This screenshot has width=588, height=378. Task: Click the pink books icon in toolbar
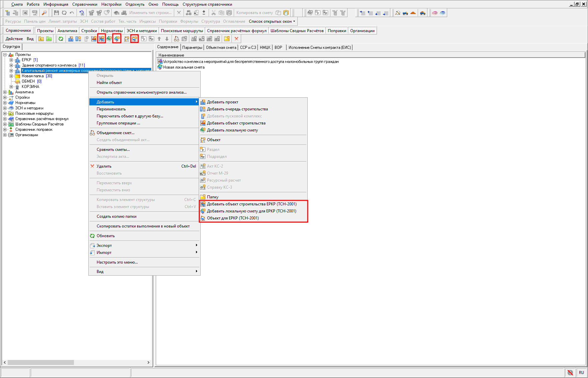coord(435,13)
